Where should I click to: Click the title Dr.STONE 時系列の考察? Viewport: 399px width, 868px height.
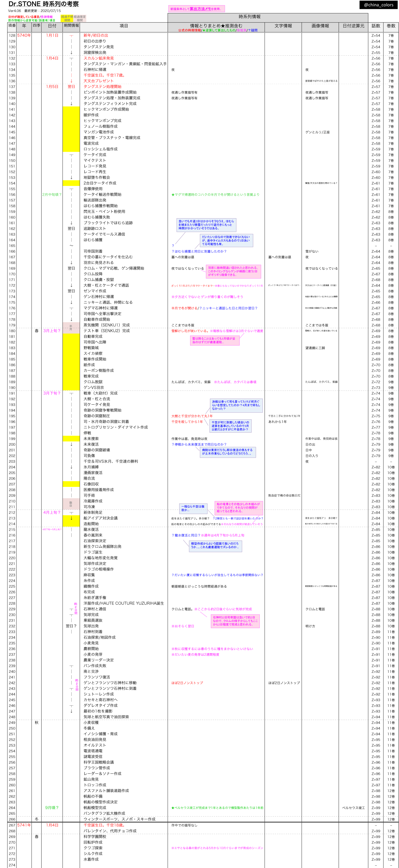[44, 4]
